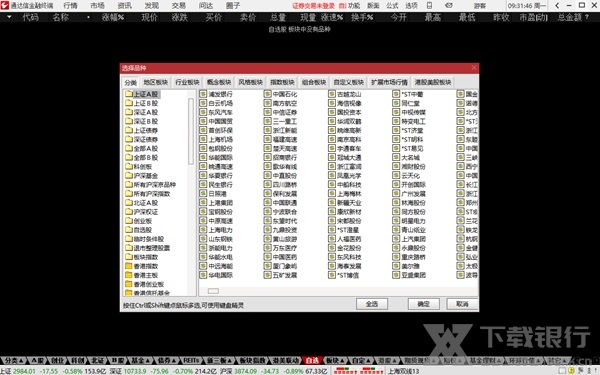Switch to the 港股美股板块 tab
600x375 pixels.
[433, 82]
